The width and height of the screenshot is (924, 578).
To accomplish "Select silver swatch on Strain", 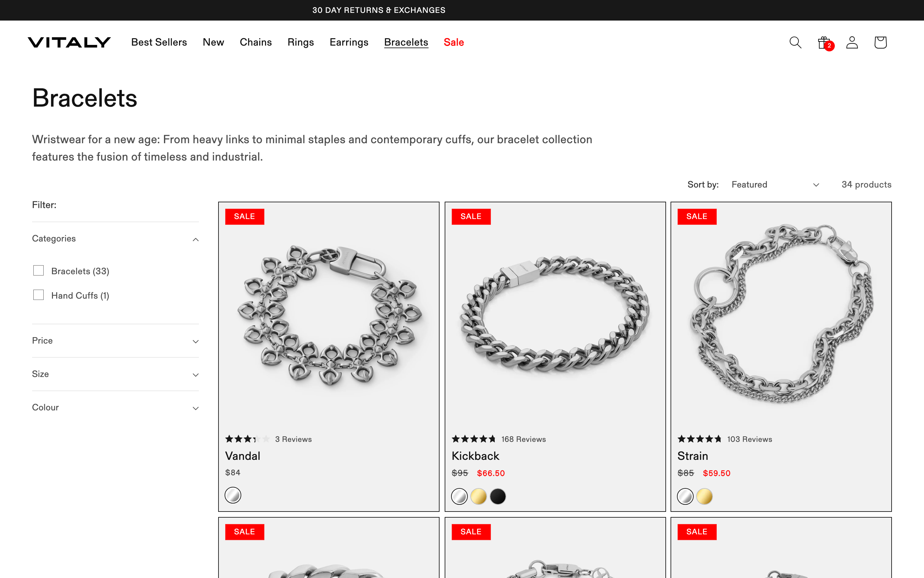I will coord(685,496).
